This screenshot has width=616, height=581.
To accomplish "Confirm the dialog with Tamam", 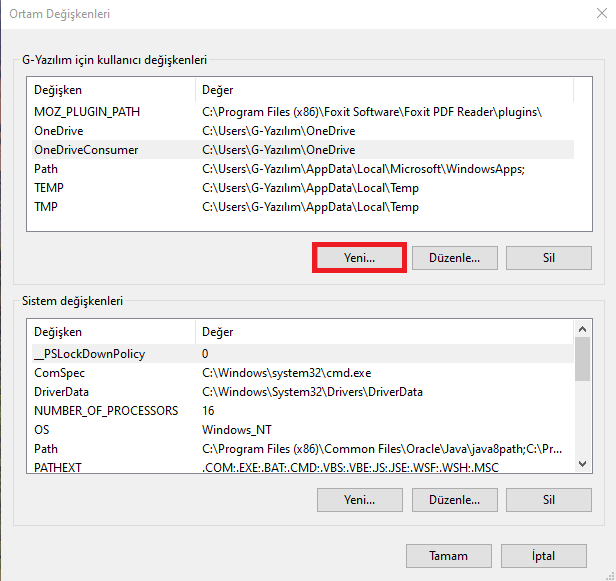I will click(448, 556).
